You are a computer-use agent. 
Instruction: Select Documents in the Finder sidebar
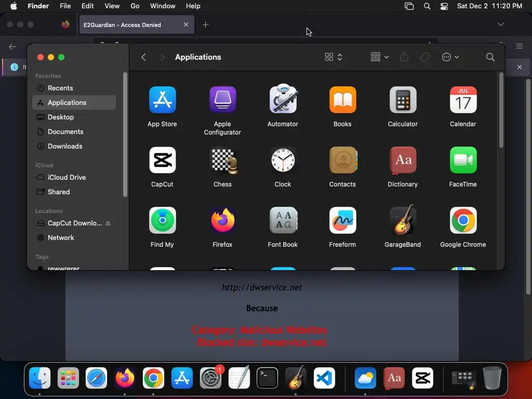pyautogui.click(x=74, y=131)
